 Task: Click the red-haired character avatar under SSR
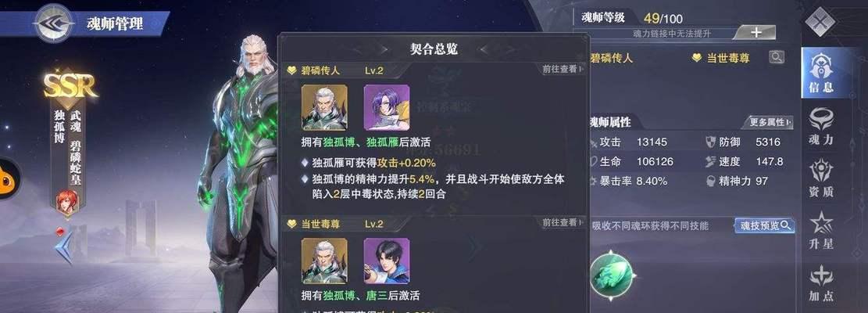(66, 202)
